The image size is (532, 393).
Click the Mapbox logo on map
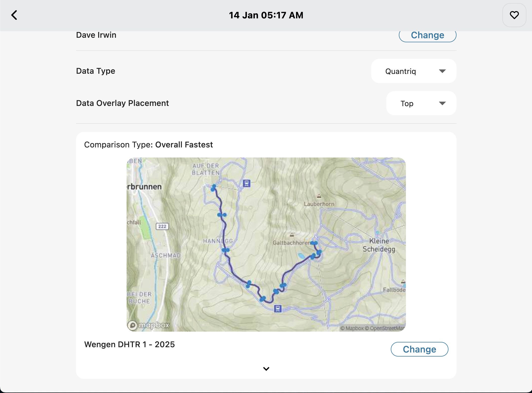coord(149,325)
